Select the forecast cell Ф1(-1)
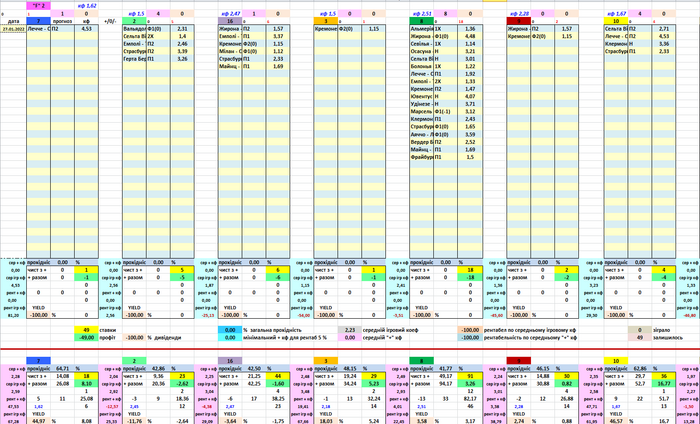This screenshot has width=700, height=424. pyautogui.click(x=445, y=112)
